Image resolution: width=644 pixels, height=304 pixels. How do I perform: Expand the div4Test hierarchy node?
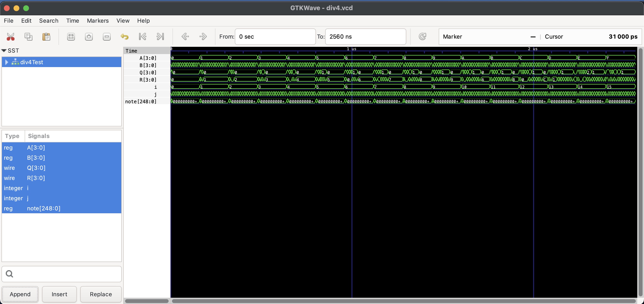coord(7,62)
